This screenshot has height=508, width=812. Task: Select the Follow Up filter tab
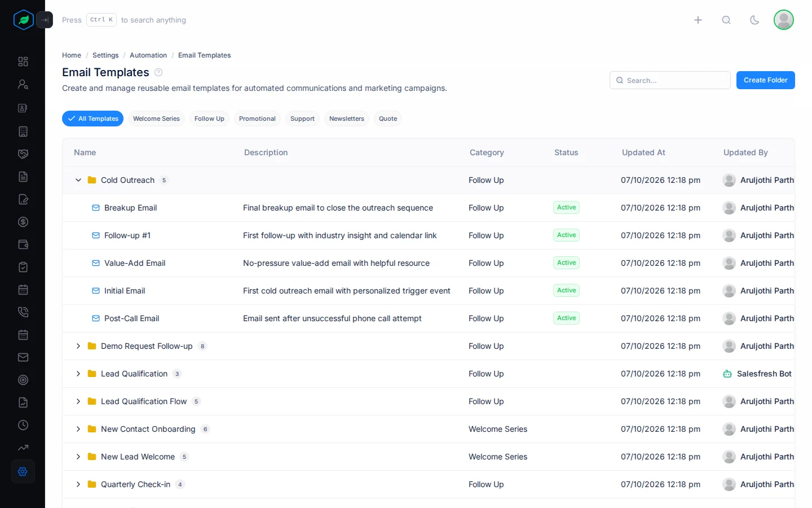click(x=209, y=119)
